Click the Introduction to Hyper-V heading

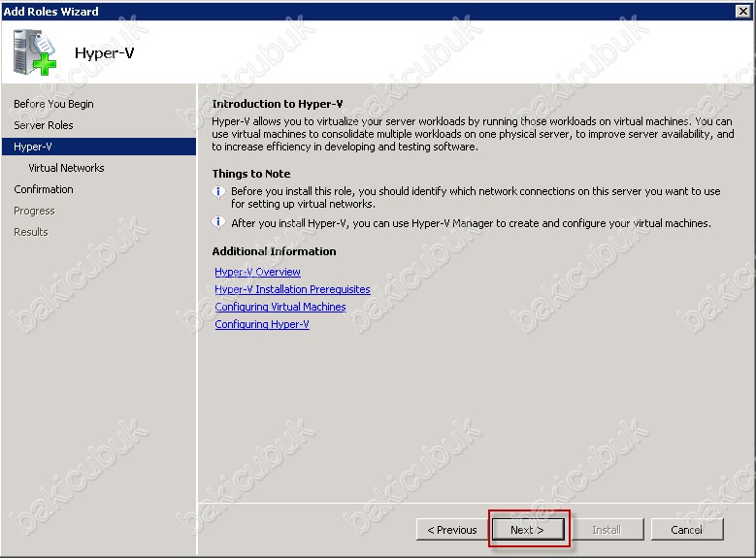point(278,104)
